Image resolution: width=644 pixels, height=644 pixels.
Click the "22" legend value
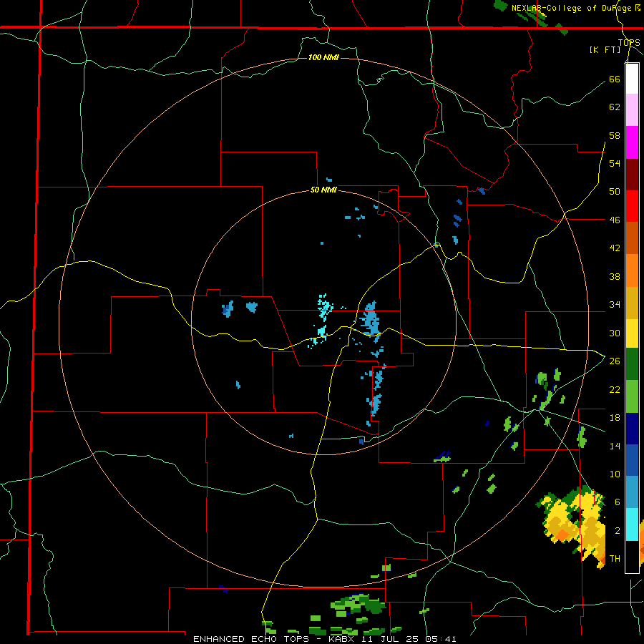615,389
